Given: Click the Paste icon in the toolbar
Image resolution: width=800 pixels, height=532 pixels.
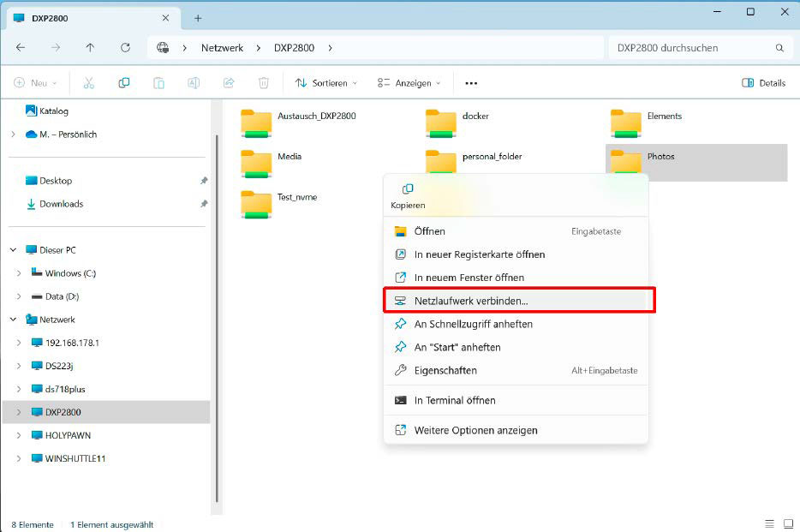Looking at the screenshot, I should [158, 82].
